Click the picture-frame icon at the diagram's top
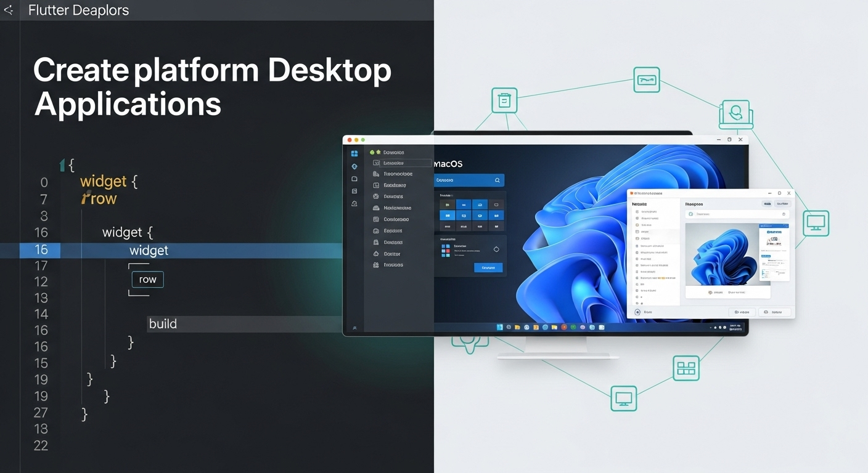Screen dimensions: 868x473 coord(647,80)
